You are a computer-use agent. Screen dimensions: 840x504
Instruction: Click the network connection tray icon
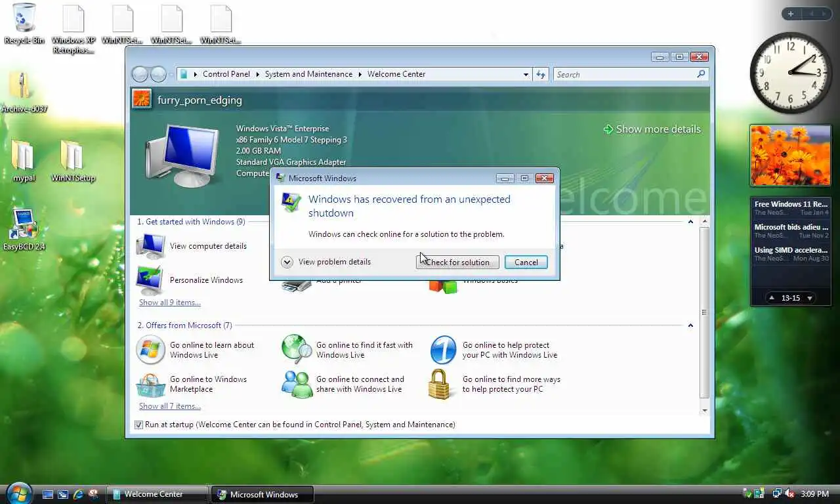point(777,493)
